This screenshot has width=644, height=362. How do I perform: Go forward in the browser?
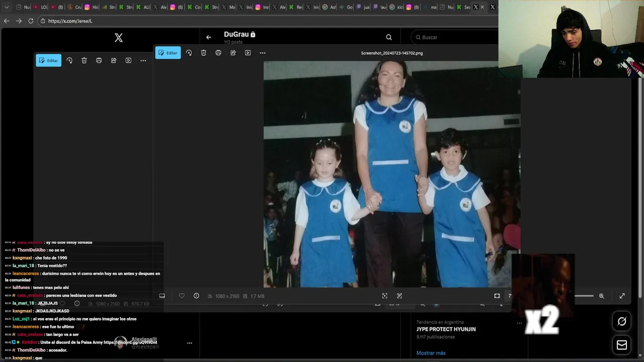pos(19,21)
